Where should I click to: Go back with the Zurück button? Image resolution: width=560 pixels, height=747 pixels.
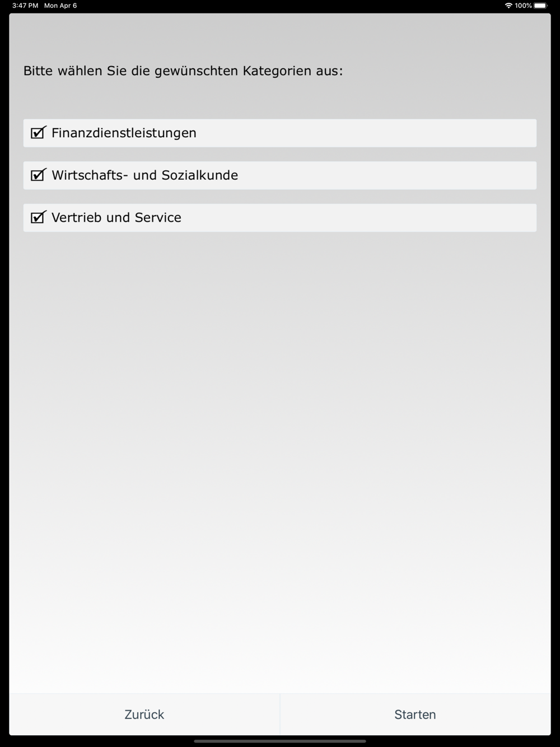pos(144,715)
